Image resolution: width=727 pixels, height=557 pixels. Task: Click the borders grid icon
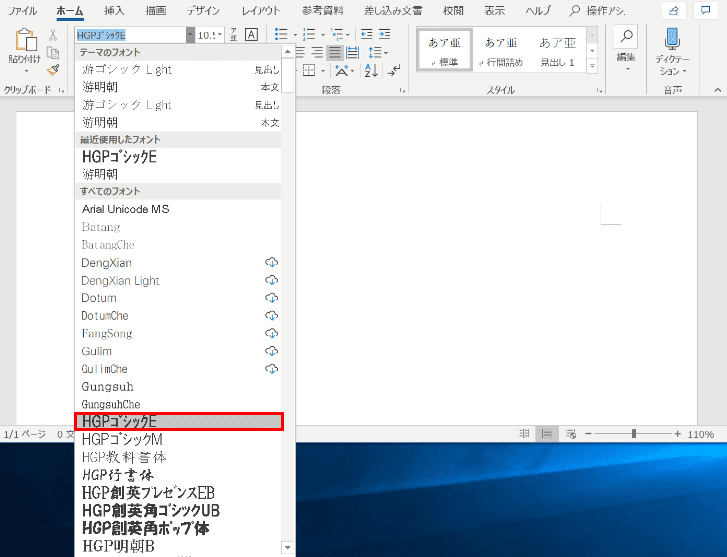point(309,70)
